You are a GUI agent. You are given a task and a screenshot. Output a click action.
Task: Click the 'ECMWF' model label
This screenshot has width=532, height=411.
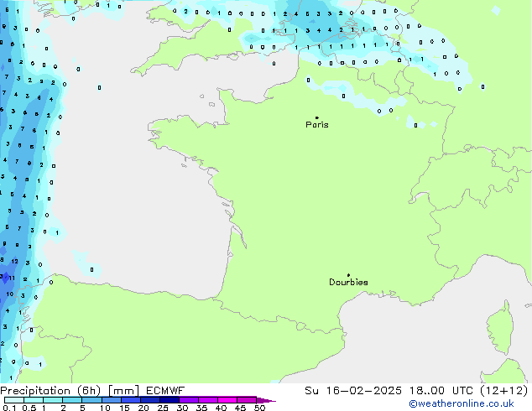(x=165, y=391)
